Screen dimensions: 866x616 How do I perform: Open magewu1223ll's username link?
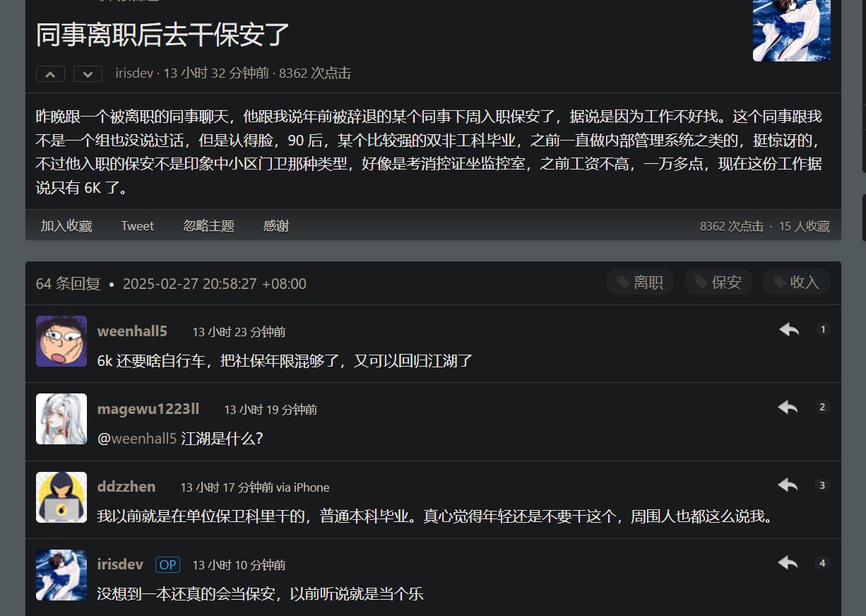pyautogui.click(x=148, y=409)
